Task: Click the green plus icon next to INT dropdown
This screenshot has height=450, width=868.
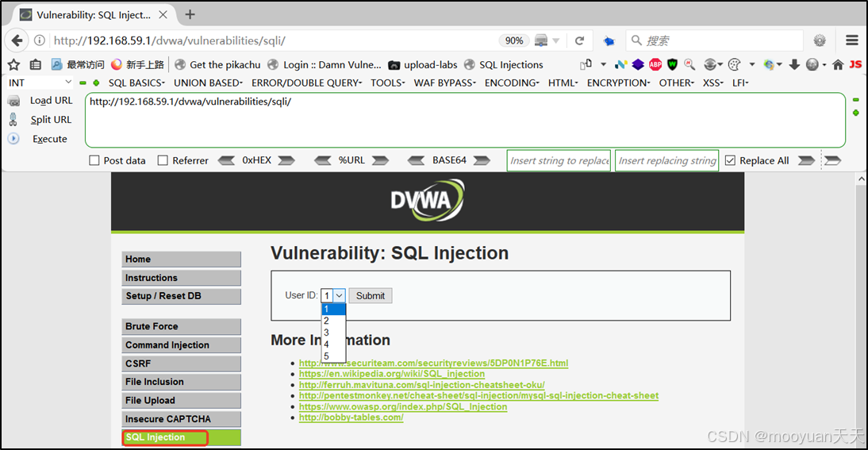Action: coord(96,83)
